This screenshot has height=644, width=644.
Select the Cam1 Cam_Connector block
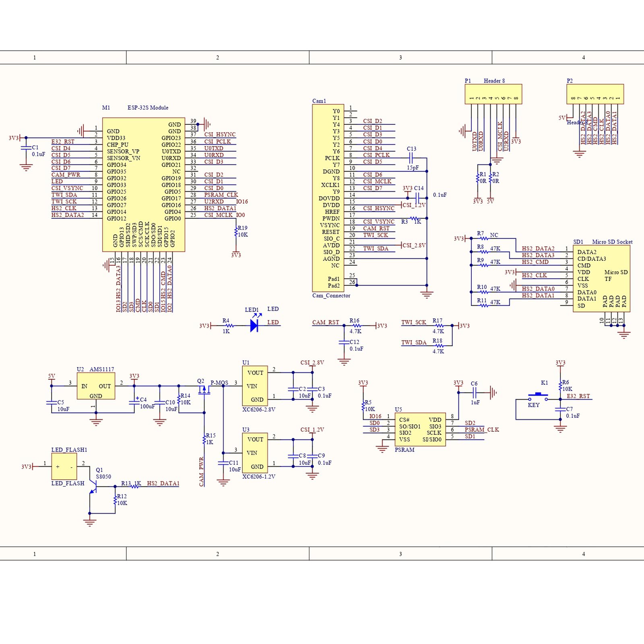328,198
